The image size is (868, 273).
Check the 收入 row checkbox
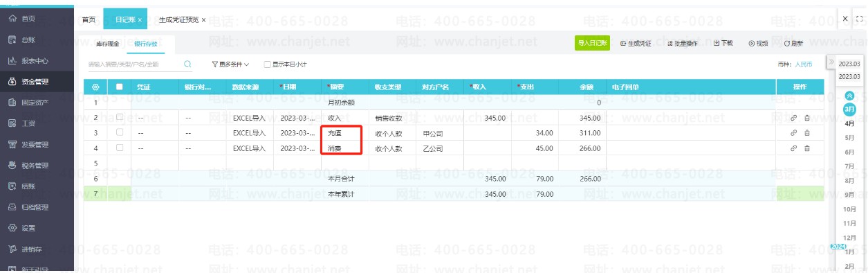120,117
